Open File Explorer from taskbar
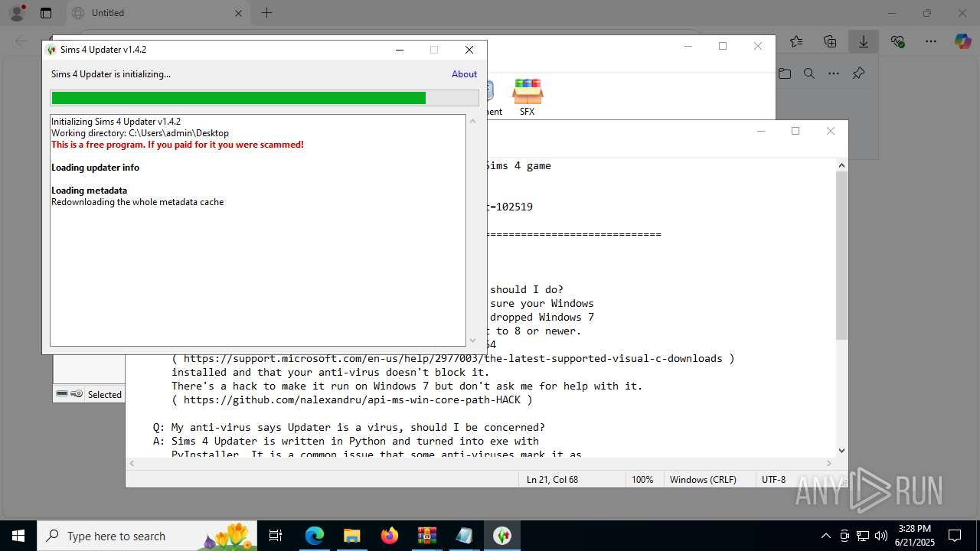Viewport: 980px width, 551px height. tap(352, 536)
